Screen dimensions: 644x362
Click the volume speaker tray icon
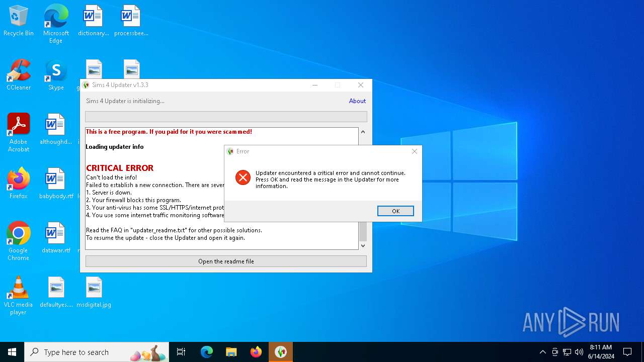point(579,352)
